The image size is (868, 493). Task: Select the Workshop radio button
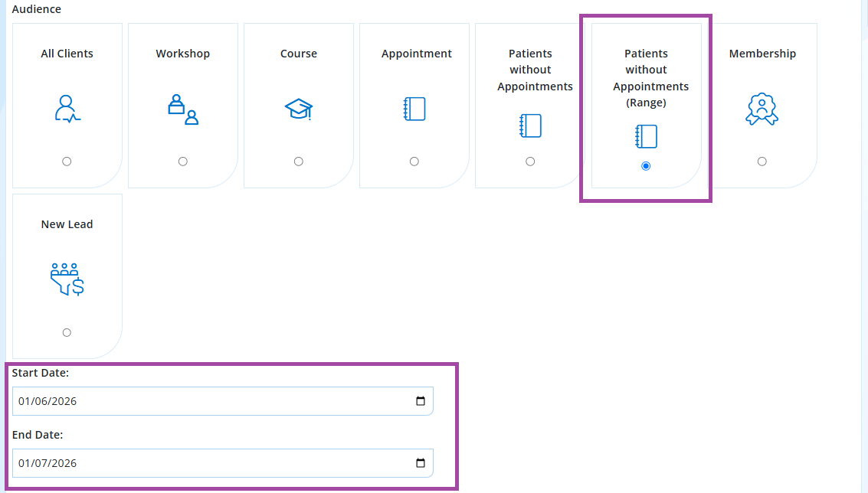coord(182,162)
